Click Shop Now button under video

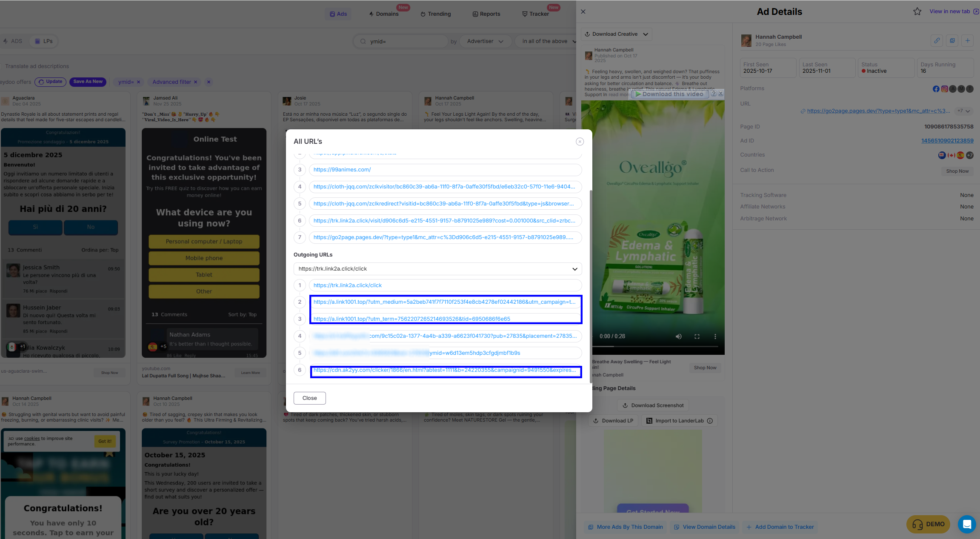click(705, 368)
